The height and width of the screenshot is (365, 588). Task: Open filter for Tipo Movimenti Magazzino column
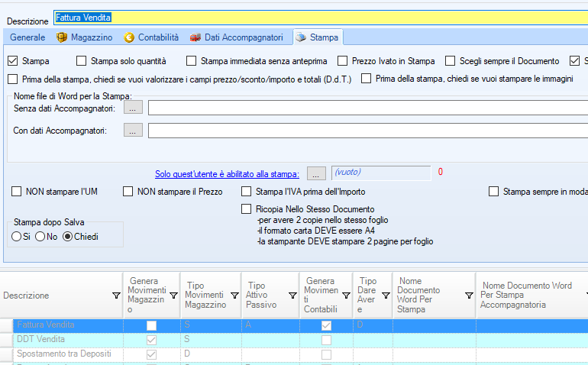tap(233, 296)
